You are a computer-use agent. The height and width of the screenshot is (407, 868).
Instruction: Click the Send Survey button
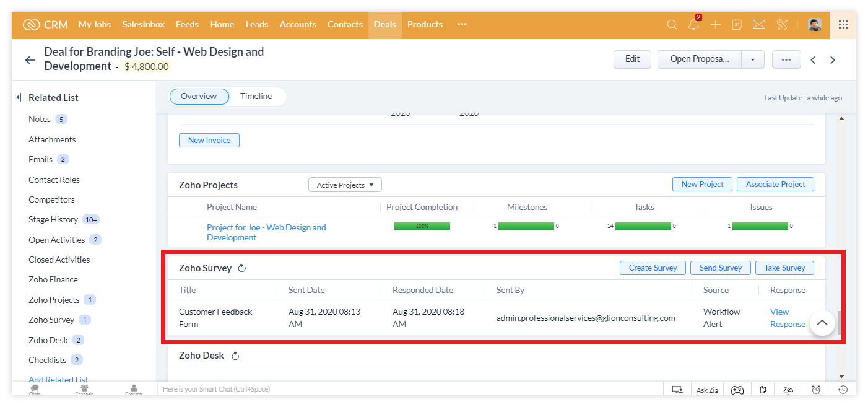(721, 268)
